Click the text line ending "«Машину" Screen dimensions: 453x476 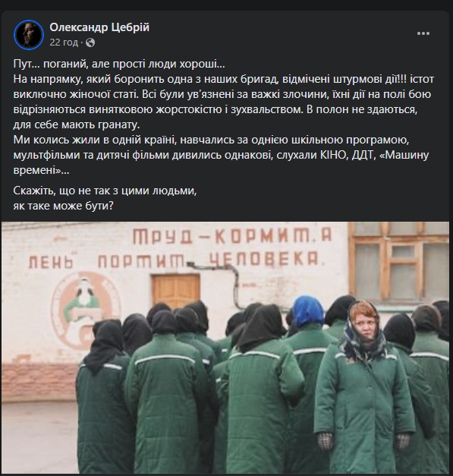221,155
